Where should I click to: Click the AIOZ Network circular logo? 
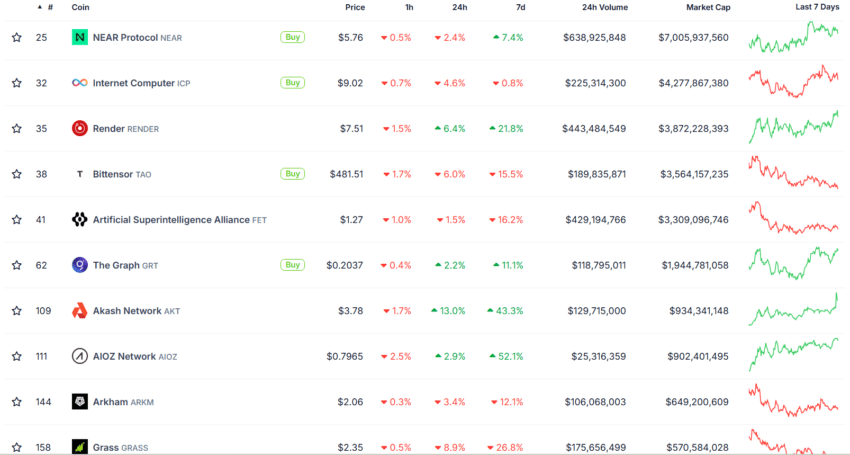click(x=80, y=356)
